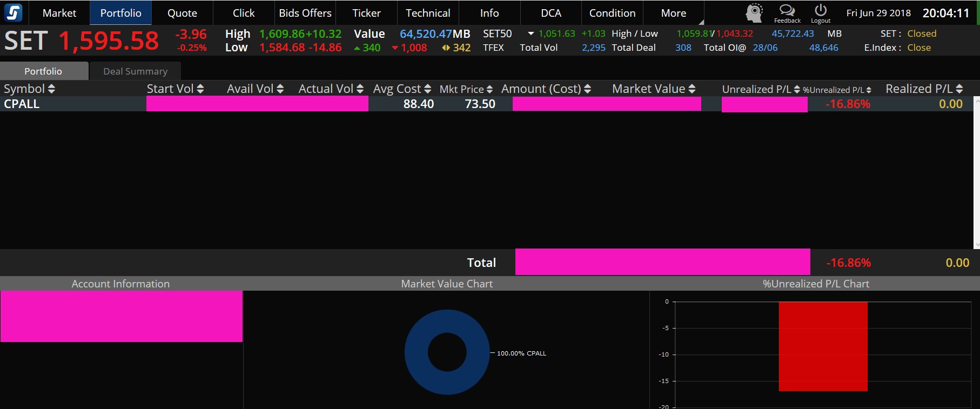Select the CPALL symbol row
The image size is (980, 409).
point(22,104)
